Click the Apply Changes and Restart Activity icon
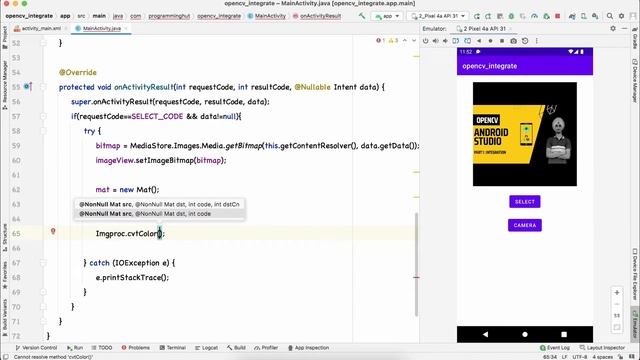The width and height of the screenshot is (640, 360). [488, 16]
